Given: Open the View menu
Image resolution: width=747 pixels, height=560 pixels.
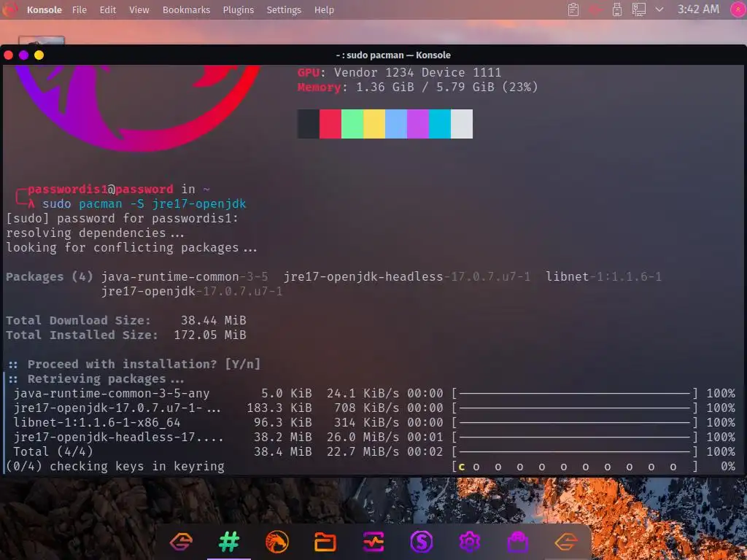Looking at the screenshot, I should (139, 9).
